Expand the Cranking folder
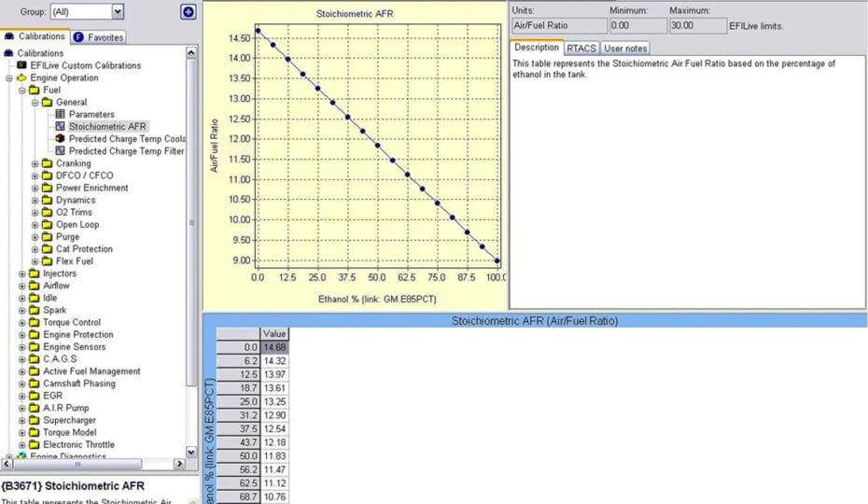 (35, 164)
